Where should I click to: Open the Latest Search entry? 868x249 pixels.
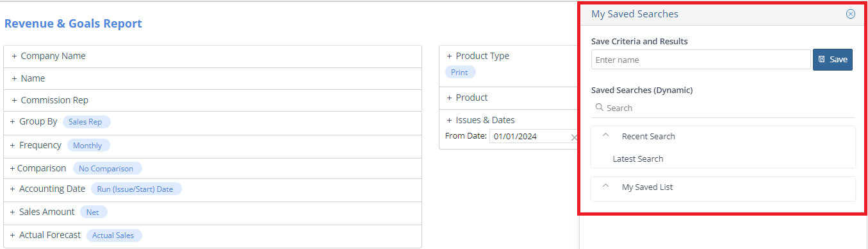(x=637, y=159)
